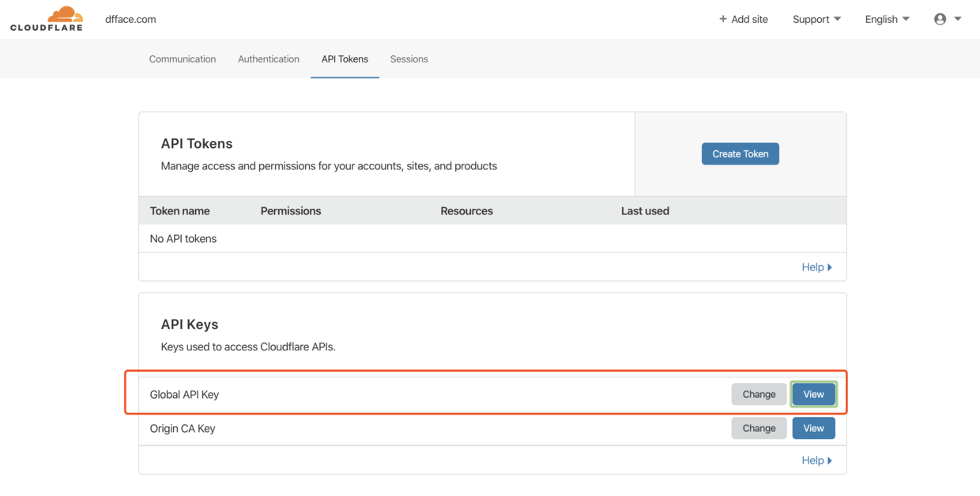Open the Sessions tab

click(409, 59)
